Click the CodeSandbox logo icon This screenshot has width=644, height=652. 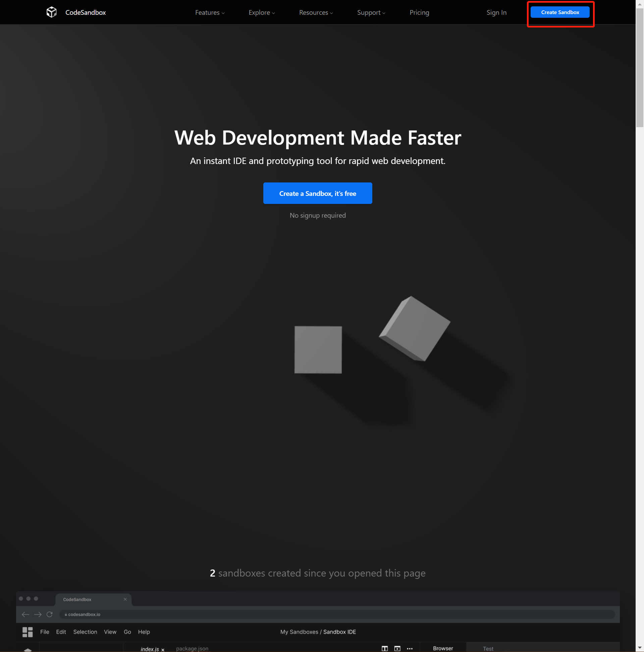[x=52, y=12]
